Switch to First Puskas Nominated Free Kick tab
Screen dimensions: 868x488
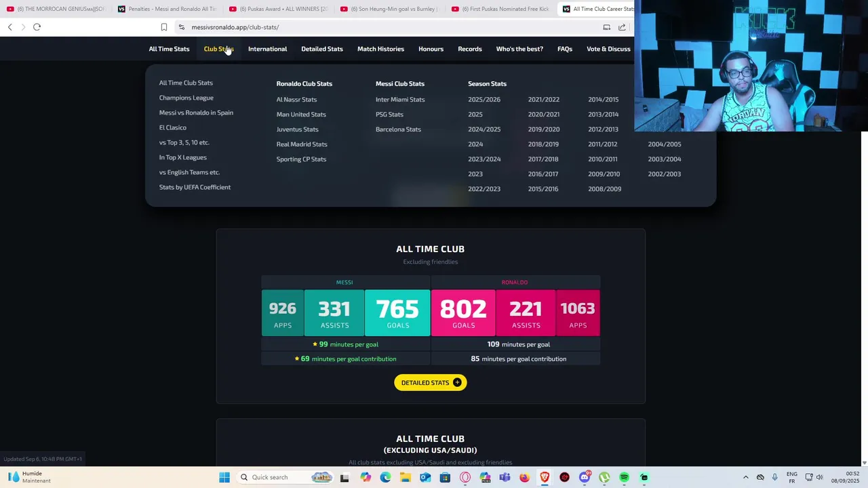point(500,9)
